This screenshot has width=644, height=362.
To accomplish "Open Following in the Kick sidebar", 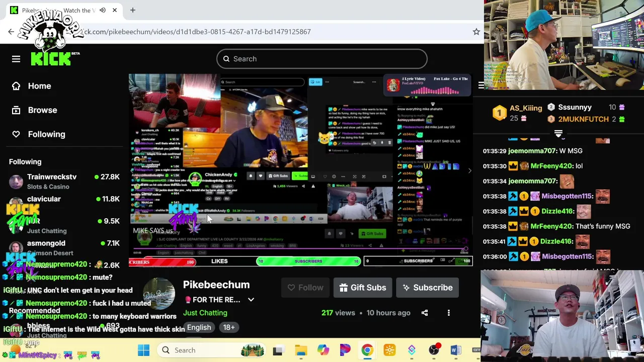I will click(x=46, y=134).
